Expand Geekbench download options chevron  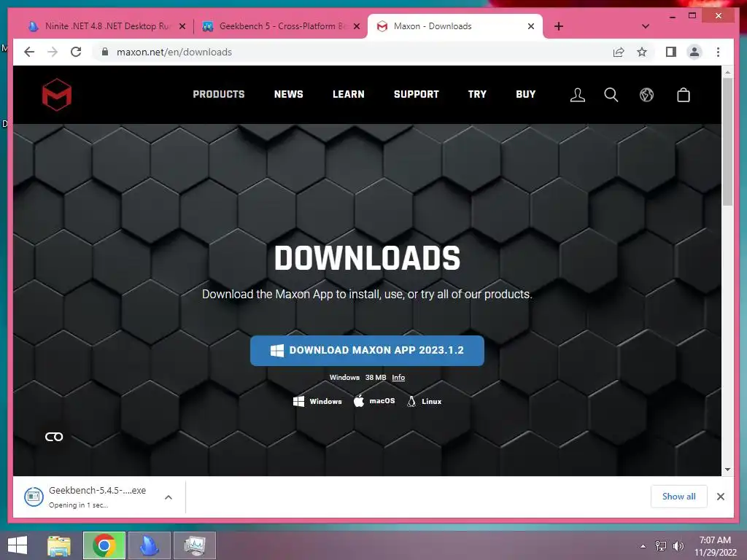point(169,497)
